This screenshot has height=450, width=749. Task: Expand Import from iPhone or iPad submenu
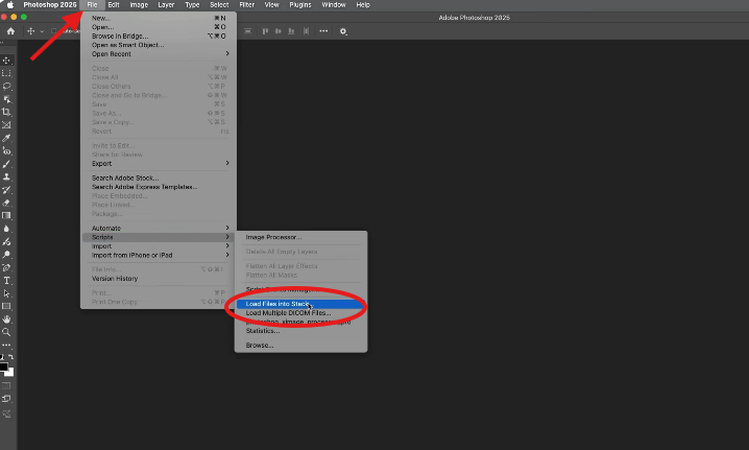pyautogui.click(x=159, y=256)
